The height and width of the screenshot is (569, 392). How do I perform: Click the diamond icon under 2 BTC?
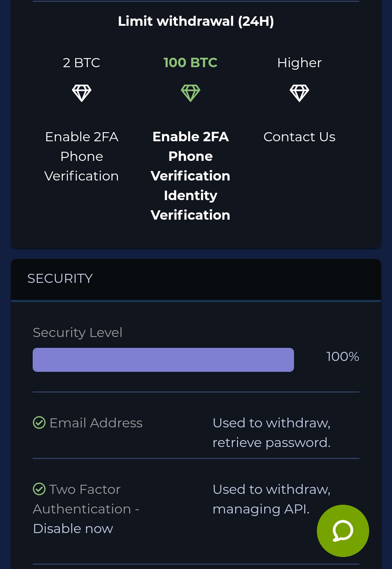pyautogui.click(x=82, y=93)
